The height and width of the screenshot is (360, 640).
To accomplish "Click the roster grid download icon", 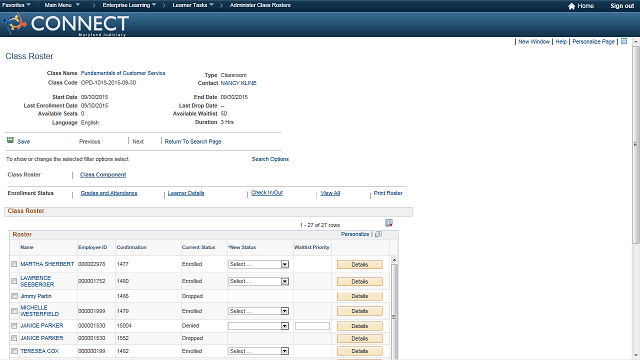I will coord(389,223).
